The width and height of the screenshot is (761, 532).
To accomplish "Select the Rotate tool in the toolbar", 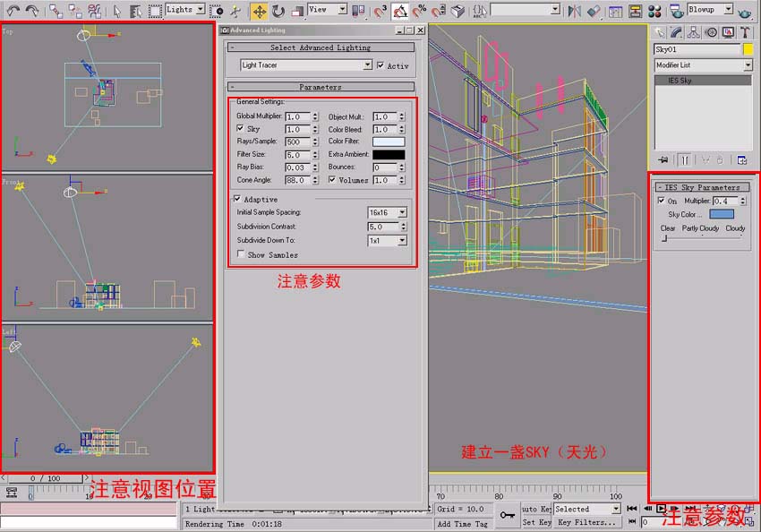I will pyautogui.click(x=278, y=11).
